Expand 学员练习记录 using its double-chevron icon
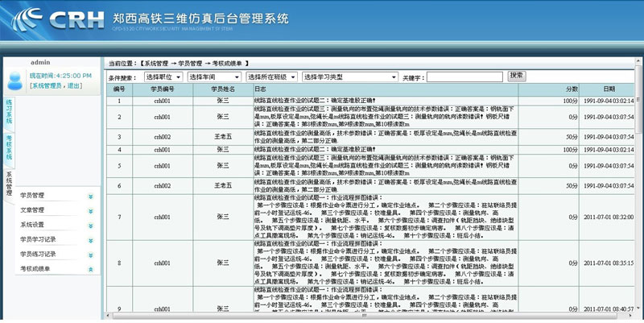644x323 pixels. click(91, 255)
